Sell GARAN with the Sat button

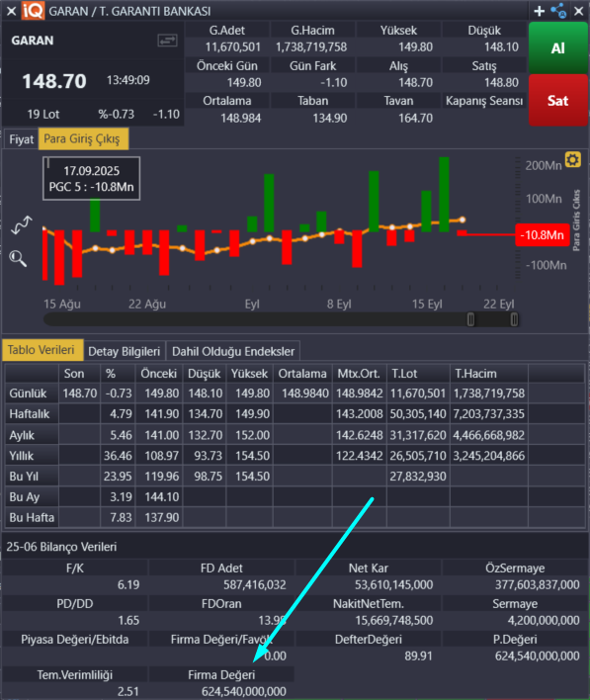pos(557,101)
